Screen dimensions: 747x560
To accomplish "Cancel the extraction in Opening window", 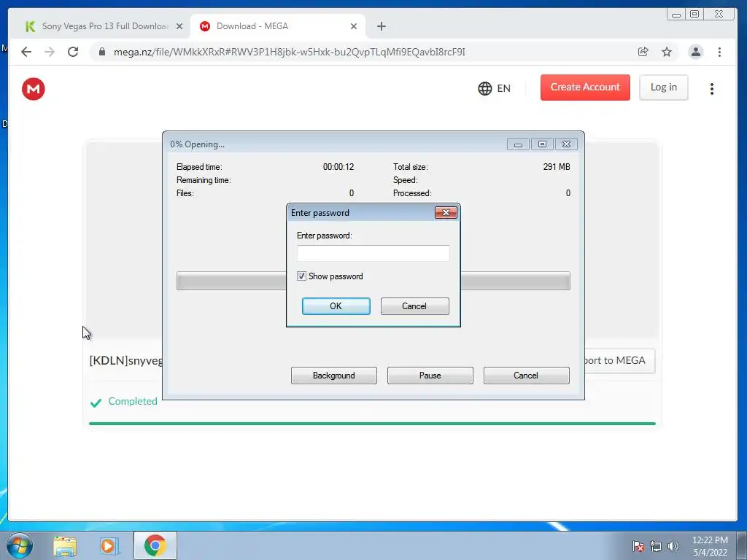I will pos(527,376).
